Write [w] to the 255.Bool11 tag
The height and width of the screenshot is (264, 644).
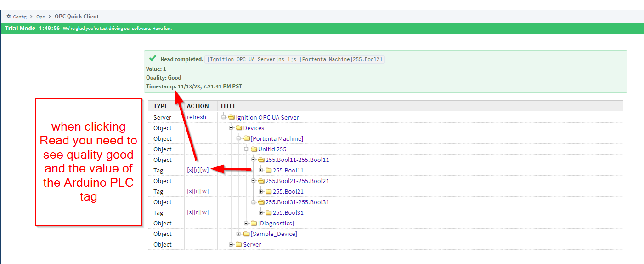pos(204,170)
